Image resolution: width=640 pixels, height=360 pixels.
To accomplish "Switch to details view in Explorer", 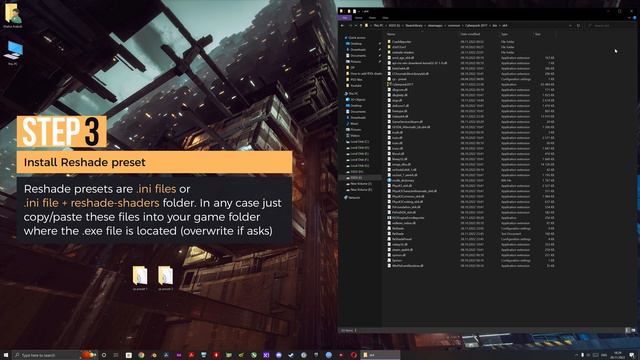I will (x=628, y=330).
